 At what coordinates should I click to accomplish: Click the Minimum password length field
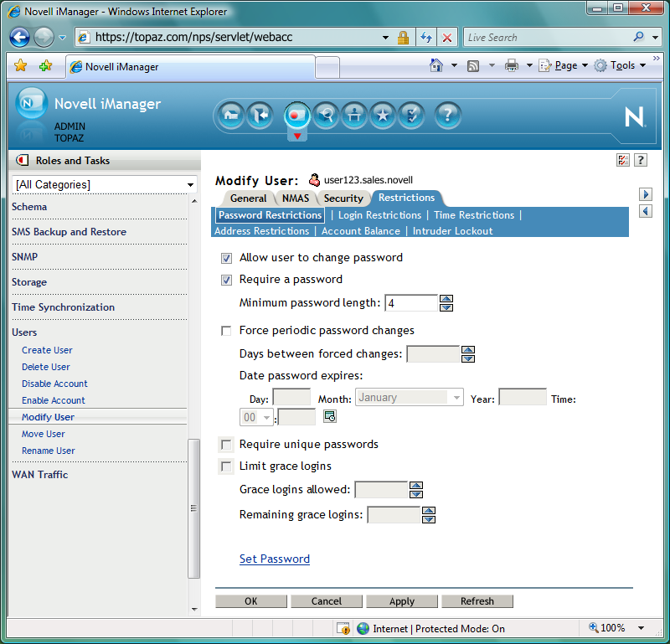click(410, 303)
